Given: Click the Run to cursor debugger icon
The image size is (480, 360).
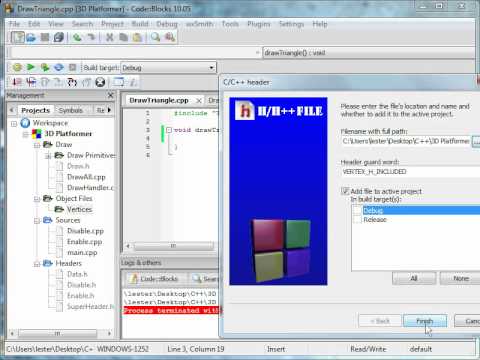Looking at the screenshot, I should [x=31, y=82].
